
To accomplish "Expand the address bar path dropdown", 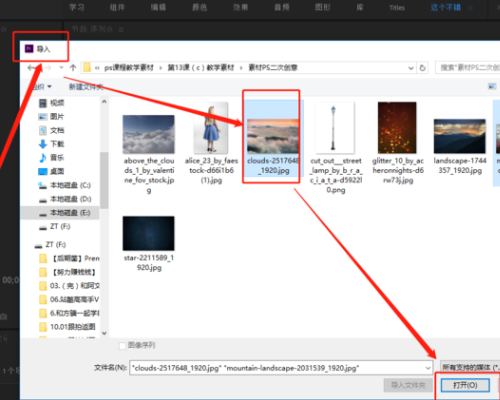I will (411, 68).
